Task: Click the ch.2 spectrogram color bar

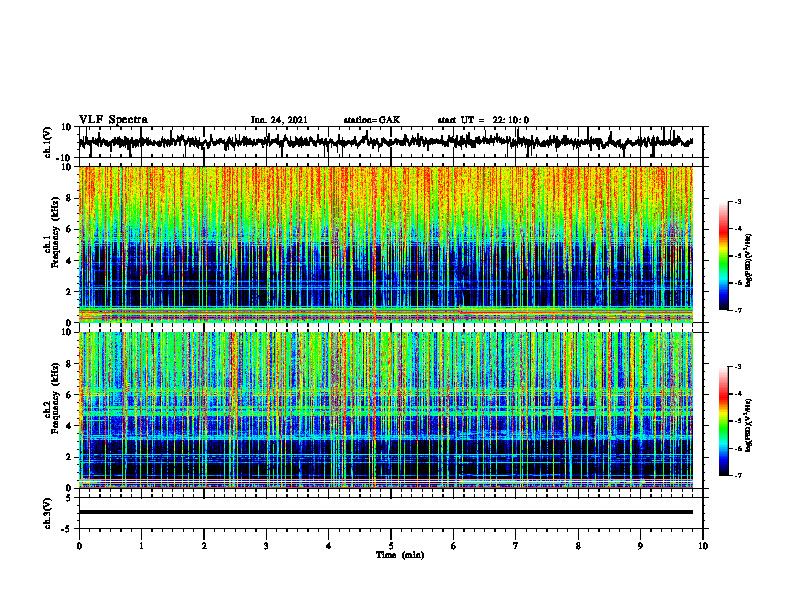Action: coord(723,421)
